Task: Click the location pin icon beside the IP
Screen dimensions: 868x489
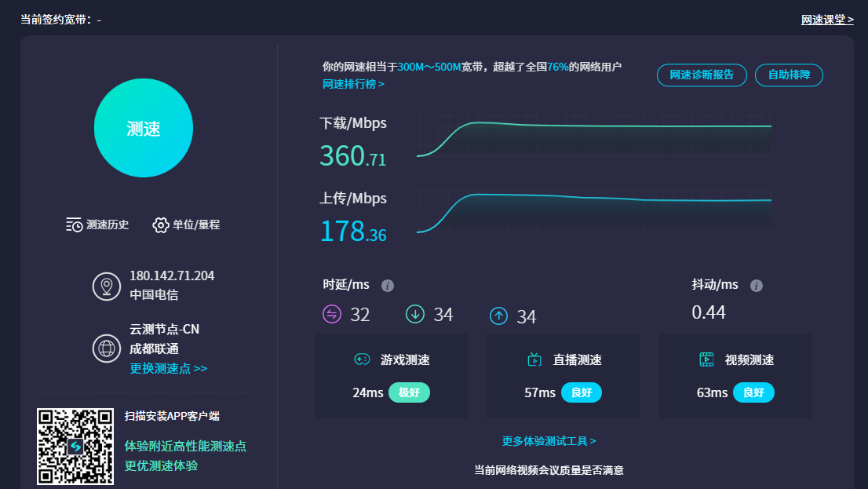Action: coord(106,287)
